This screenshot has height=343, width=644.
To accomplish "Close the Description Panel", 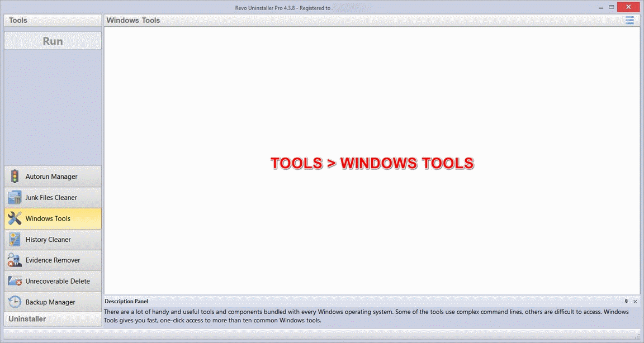I will click(635, 301).
